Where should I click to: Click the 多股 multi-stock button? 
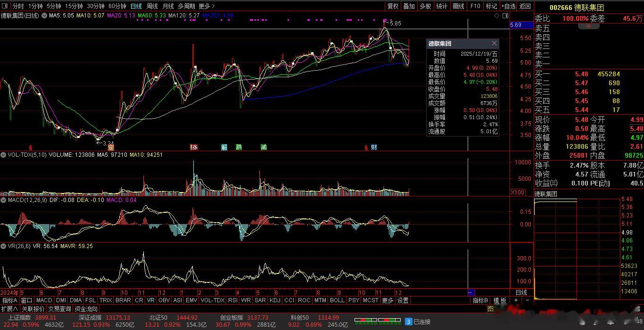pos(425,6)
